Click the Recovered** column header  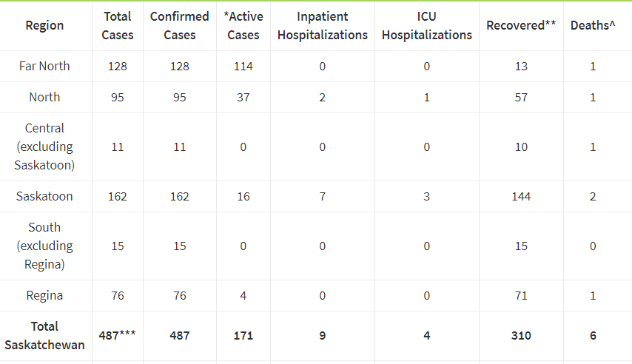click(x=521, y=25)
